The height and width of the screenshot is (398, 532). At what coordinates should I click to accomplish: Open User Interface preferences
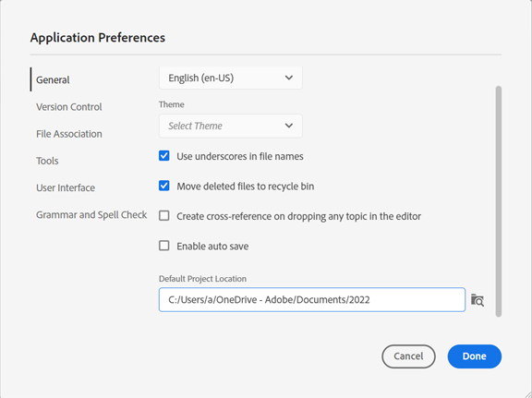(66, 187)
